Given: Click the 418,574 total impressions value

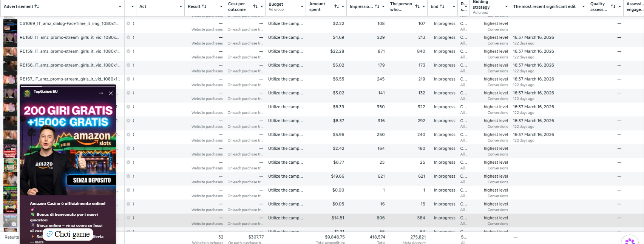Looking at the screenshot, I should tap(377, 237).
